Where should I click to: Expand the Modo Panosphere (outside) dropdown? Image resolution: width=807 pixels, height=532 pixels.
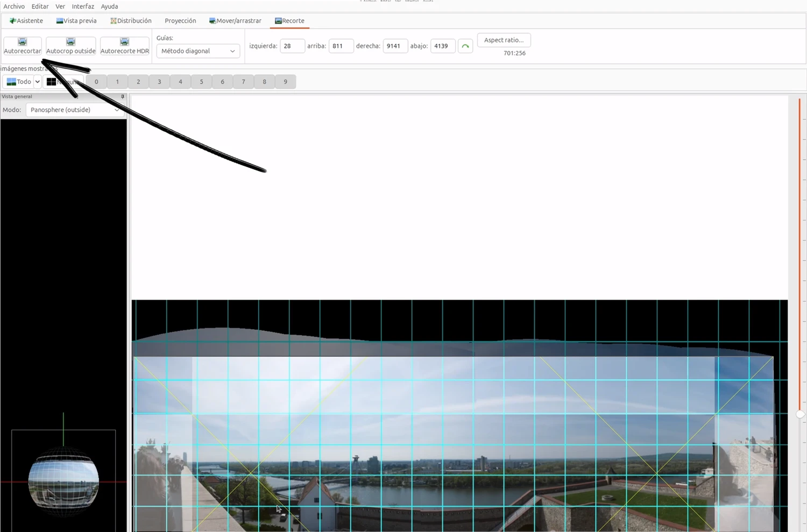[75, 110]
